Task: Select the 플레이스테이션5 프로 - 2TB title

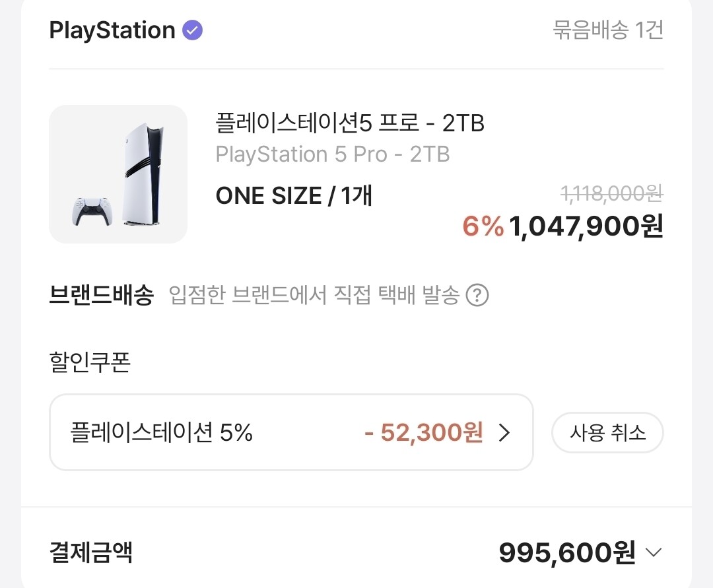Action: [x=350, y=123]
